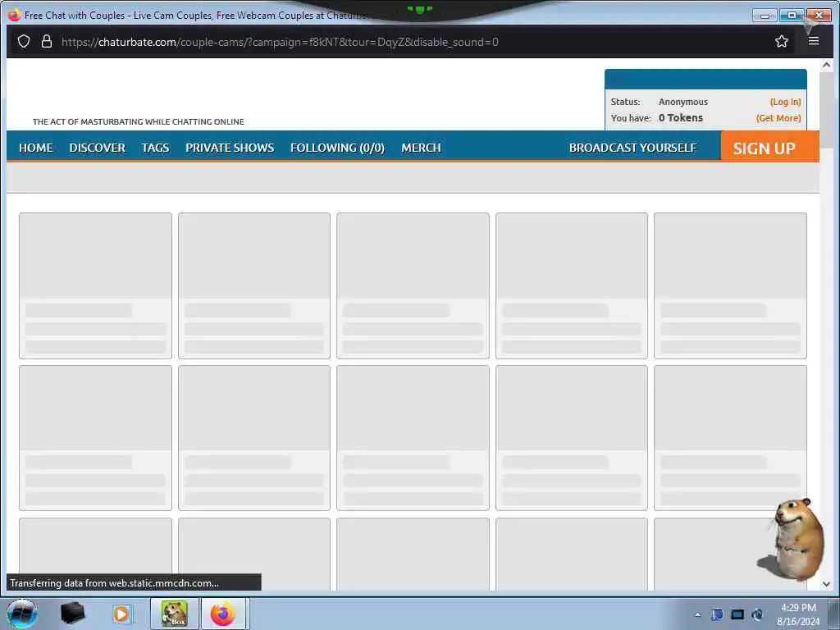Image resolution: width=840 pixels, height=630 pixels.
Task: Launch the media player taskbar icon
Action: pos(121,614)
